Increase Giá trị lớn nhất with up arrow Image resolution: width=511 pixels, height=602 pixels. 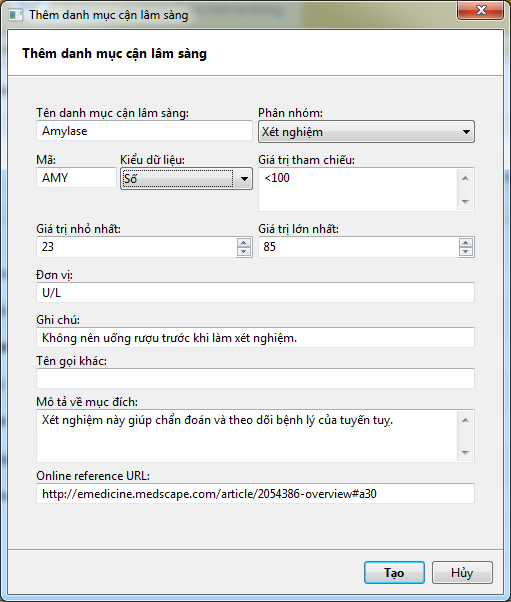pos(466,243)
